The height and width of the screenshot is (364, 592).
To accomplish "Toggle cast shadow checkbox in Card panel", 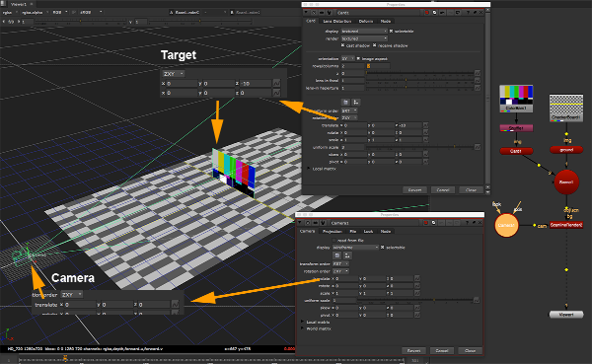I will pyautogui.click(x=342, y=45).
